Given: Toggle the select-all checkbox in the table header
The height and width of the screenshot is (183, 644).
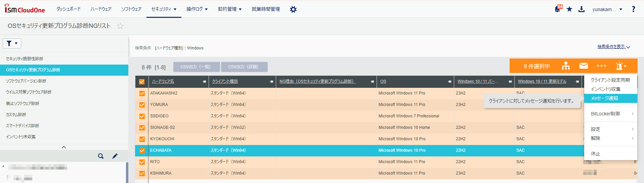Looking at the screenshot, I should (x=142, y=82).
